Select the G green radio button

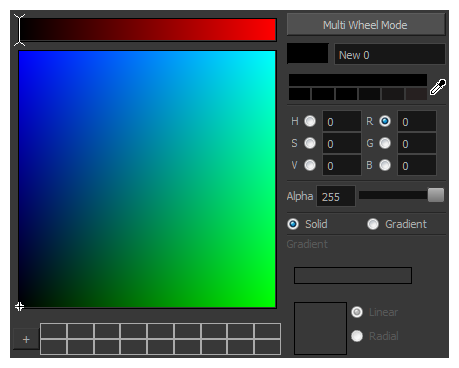(x=385, y=143)
